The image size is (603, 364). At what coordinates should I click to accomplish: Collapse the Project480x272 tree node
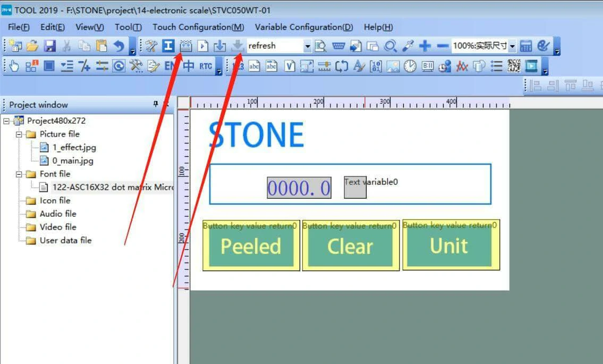pyautogui.click(x=6, y=121)
